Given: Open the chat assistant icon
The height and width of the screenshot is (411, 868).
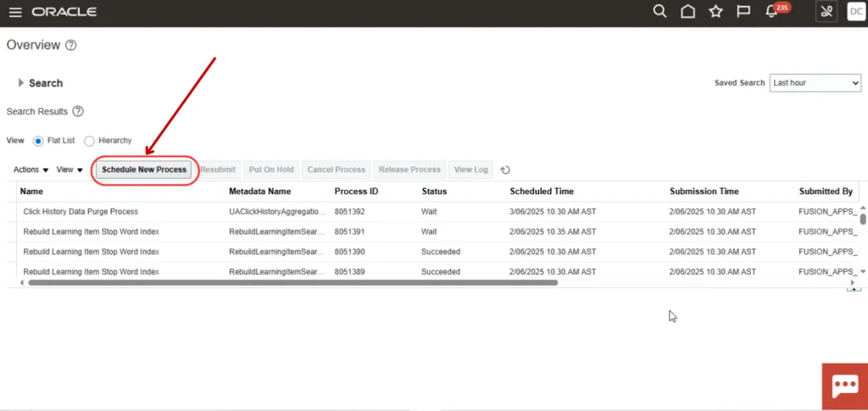Looking at the screenshot, I should coord(845,386).
